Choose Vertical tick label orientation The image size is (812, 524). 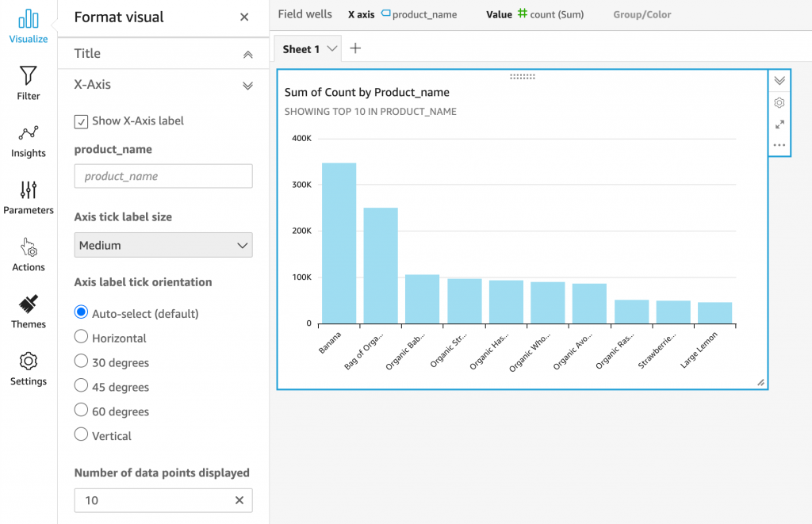coord(81,434)
